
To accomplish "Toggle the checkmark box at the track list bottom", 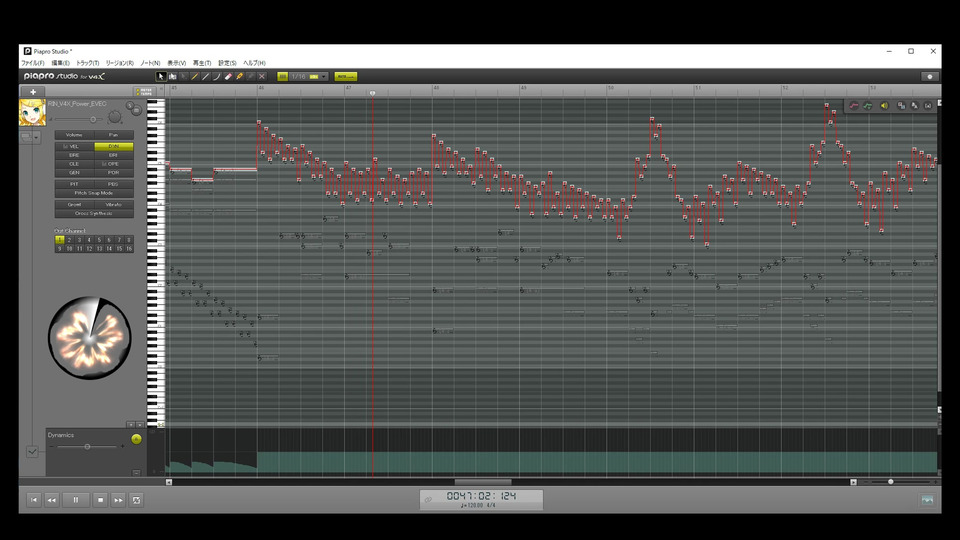I will tap(32, 452).
